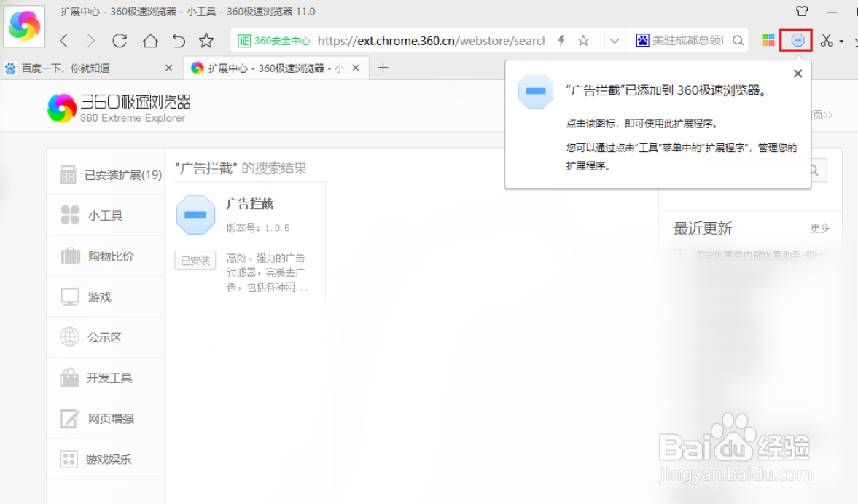The height and width of the screenshot is (504, 858).
Task: Click the 360安全中心 certificate badge
Action: click(x=273, y=41)
